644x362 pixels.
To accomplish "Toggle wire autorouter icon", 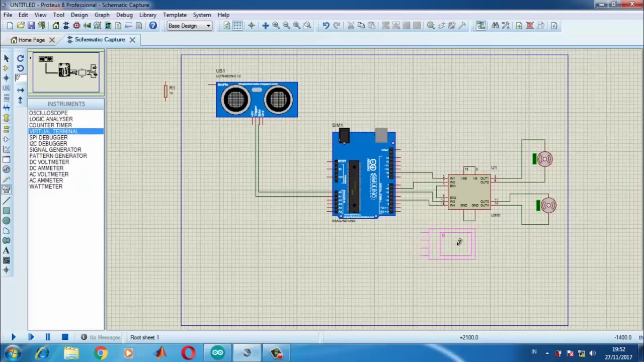I will [481, 26].
